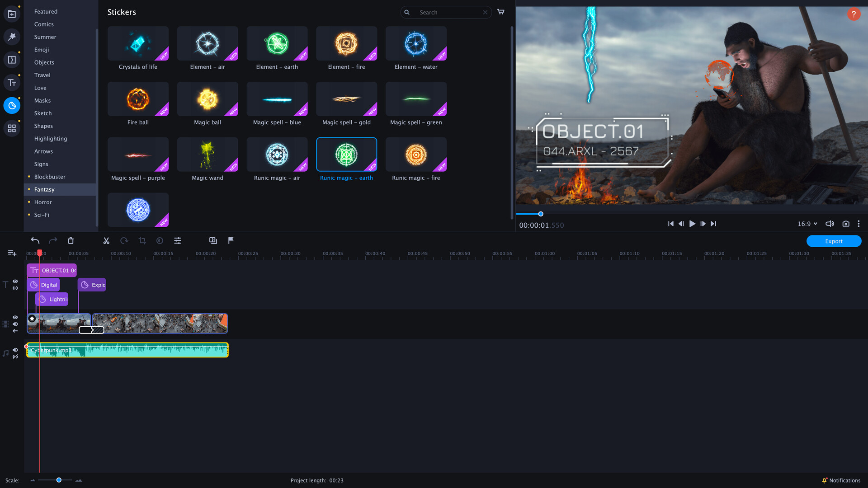Click the 16:9 aspect ratio dropdown

coord(808,224)
